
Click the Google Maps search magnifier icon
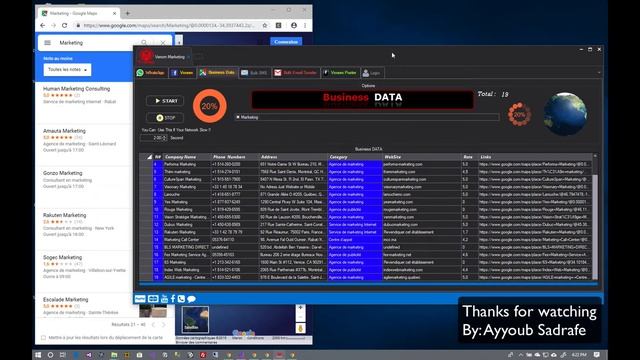coord(144,42)
